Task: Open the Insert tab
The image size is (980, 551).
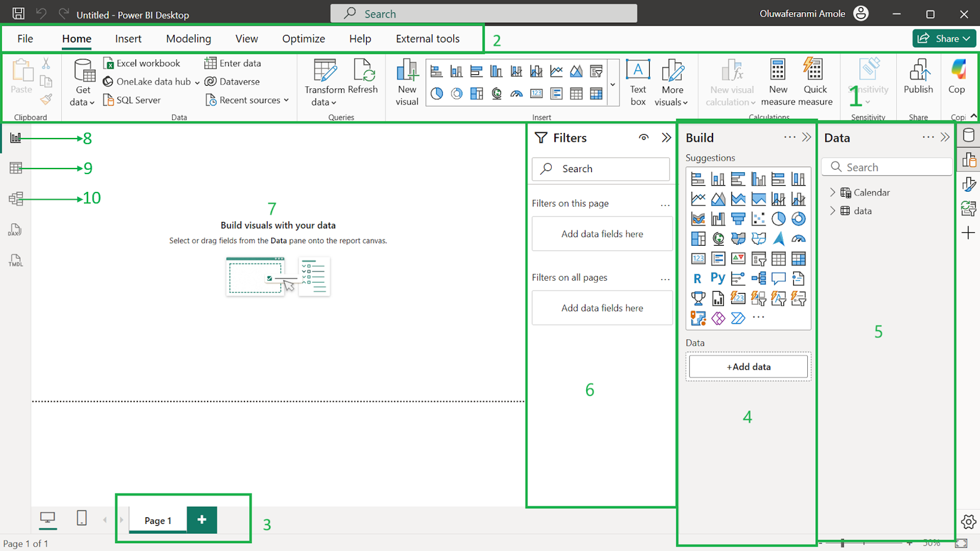Action: click(x=128, y=39)
